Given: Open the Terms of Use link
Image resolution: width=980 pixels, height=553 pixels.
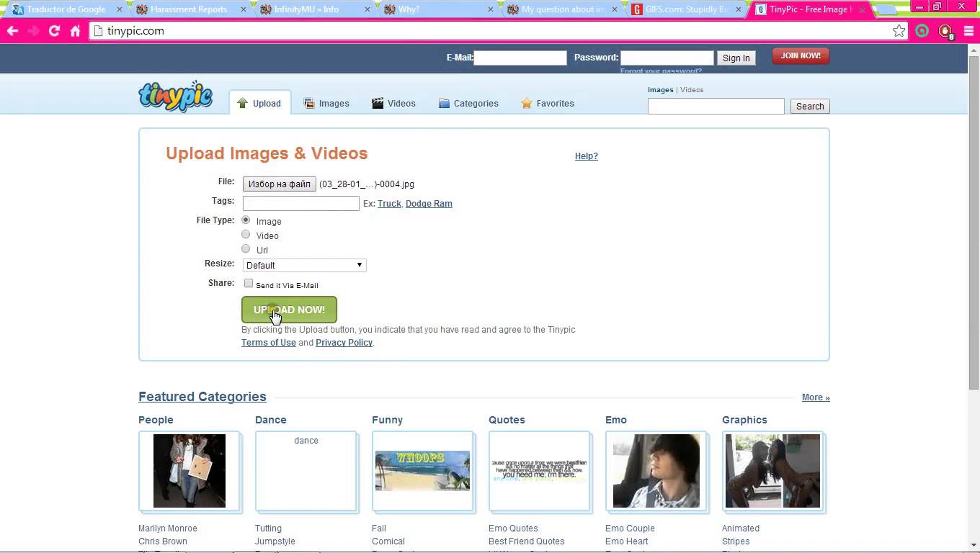Looking at the screenshot, I should tap(268, 343).
